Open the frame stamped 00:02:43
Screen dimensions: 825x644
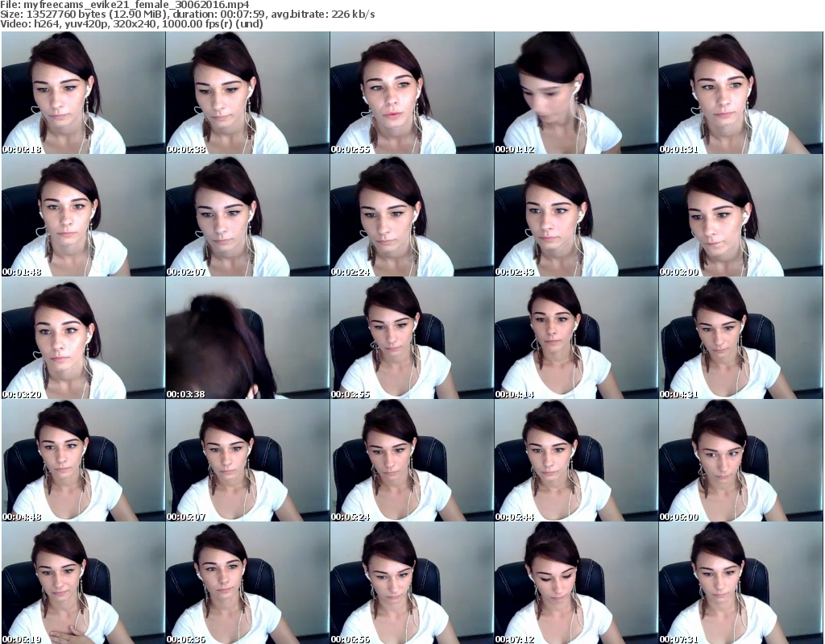576,215
